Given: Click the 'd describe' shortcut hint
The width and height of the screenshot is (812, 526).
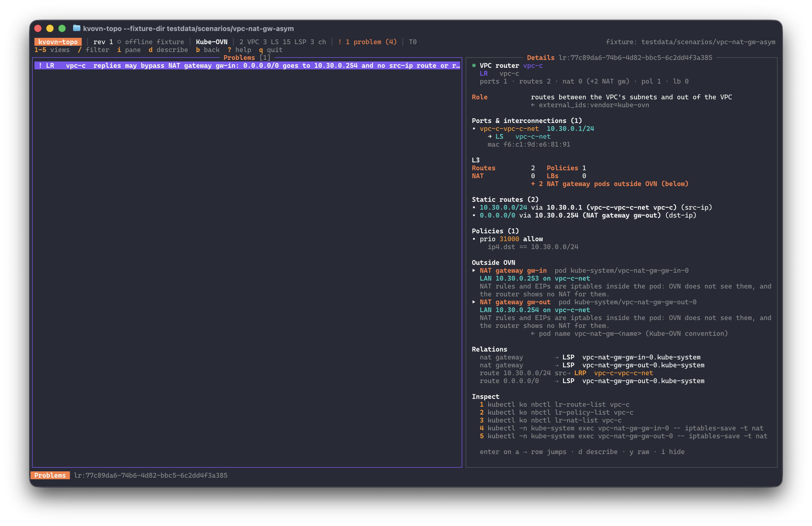Looking at the screenshot, I should (x=168, y=50).
